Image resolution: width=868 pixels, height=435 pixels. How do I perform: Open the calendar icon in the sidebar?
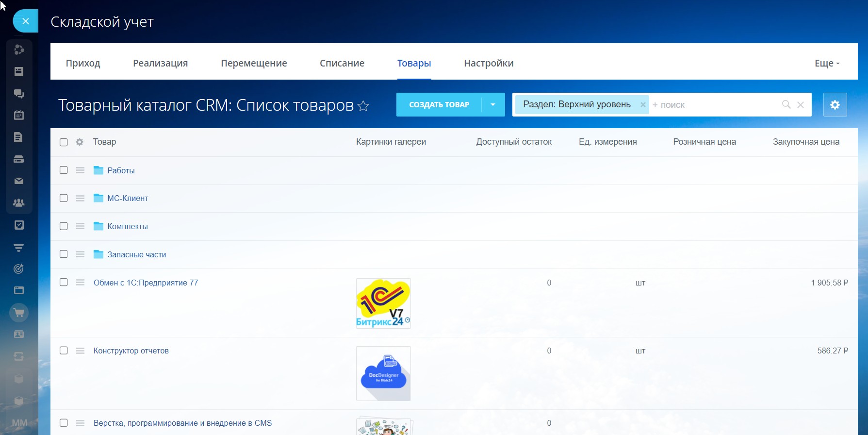click(19, 115)
